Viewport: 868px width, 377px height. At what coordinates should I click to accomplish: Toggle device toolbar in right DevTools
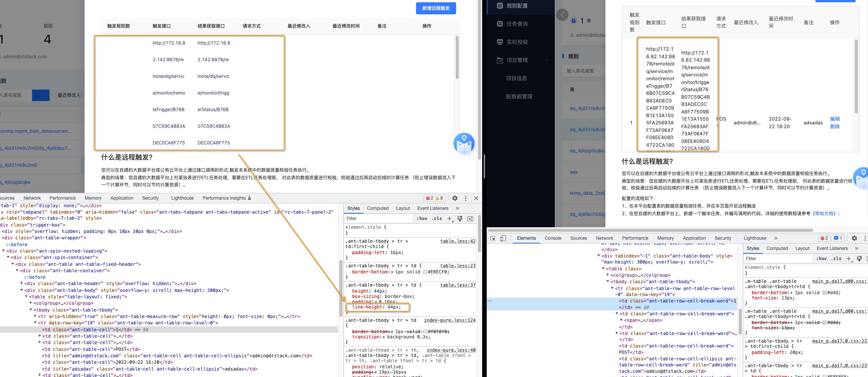point(503,238)
